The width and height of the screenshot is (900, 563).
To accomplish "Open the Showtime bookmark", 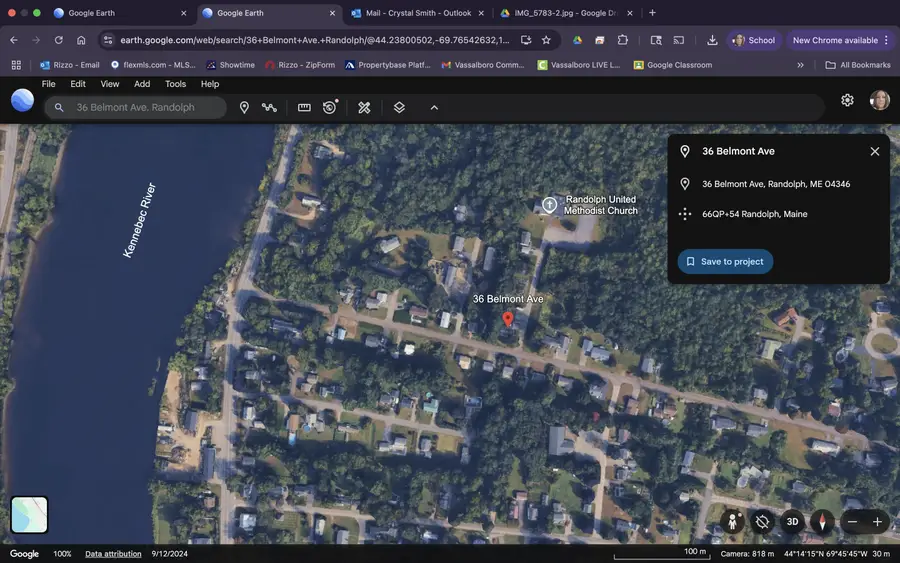I will pyautogui.click(x=231, y=65).
